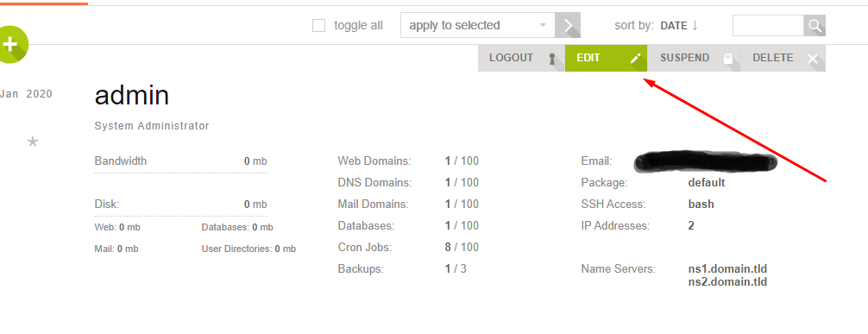Click ns1.domain.tld name server
Screen dimensions: 868x334
click(727, 269)
